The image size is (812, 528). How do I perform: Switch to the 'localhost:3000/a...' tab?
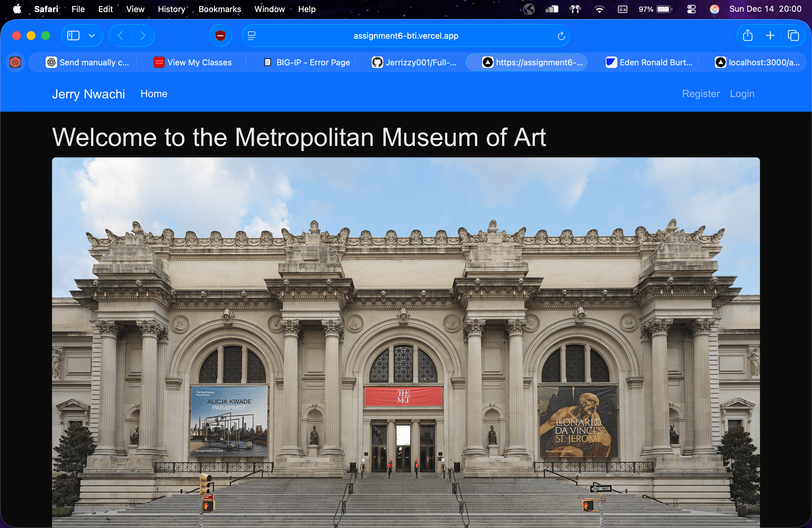(757, 63)
